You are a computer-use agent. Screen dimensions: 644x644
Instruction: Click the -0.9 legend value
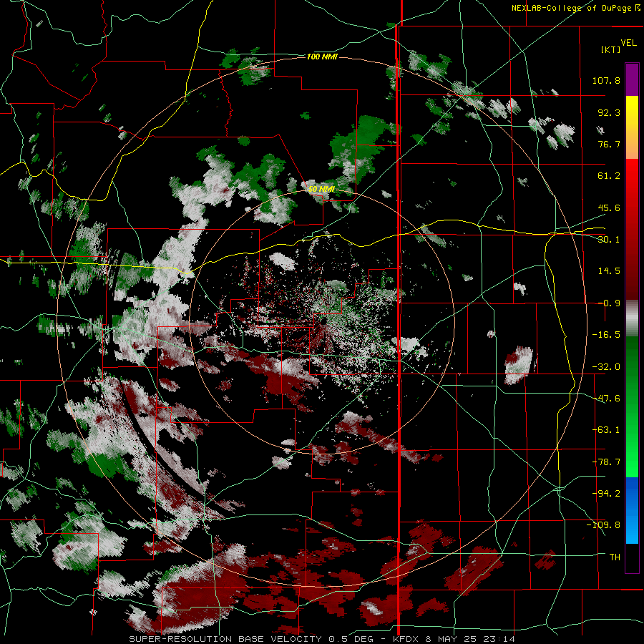tap(609, 303)
